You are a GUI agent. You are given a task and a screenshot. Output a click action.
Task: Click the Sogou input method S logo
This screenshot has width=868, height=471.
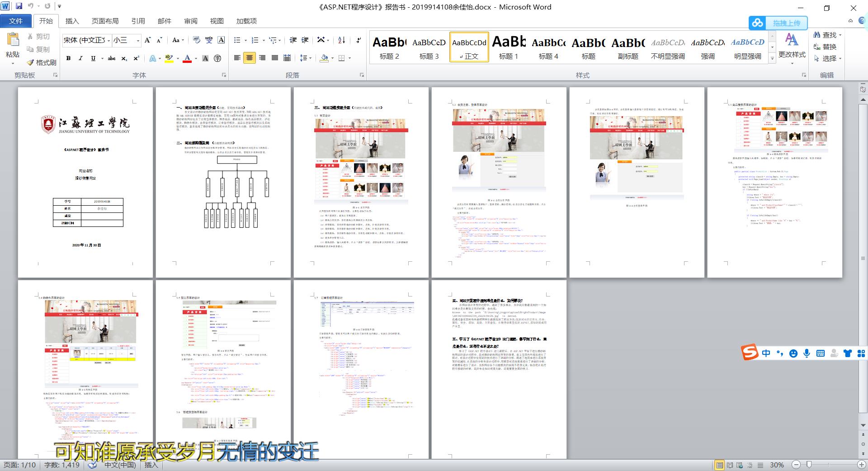pyautogui.click(x=750, y=353)
